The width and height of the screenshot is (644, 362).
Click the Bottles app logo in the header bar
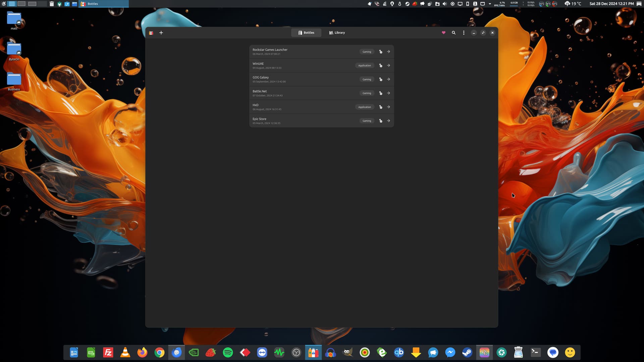tap(151, 33)
